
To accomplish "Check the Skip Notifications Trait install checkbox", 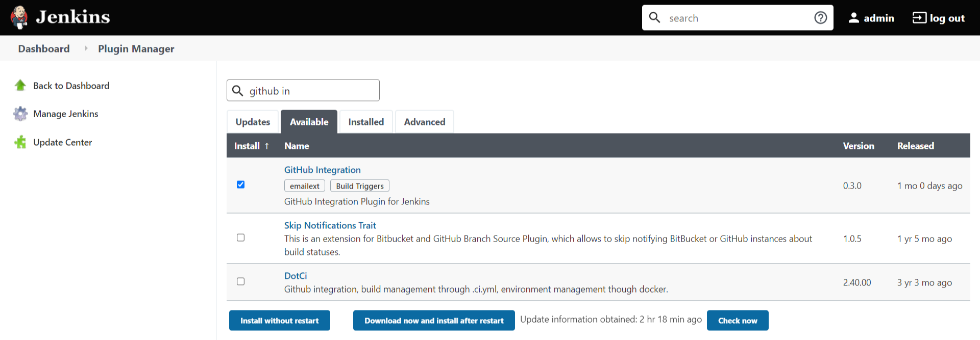I will point(241,238).
